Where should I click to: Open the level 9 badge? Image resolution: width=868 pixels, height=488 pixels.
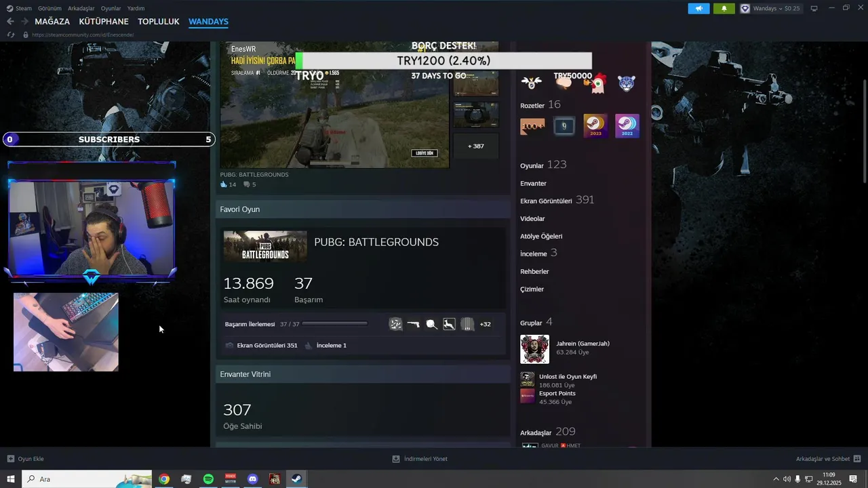(x=564, y=126)
